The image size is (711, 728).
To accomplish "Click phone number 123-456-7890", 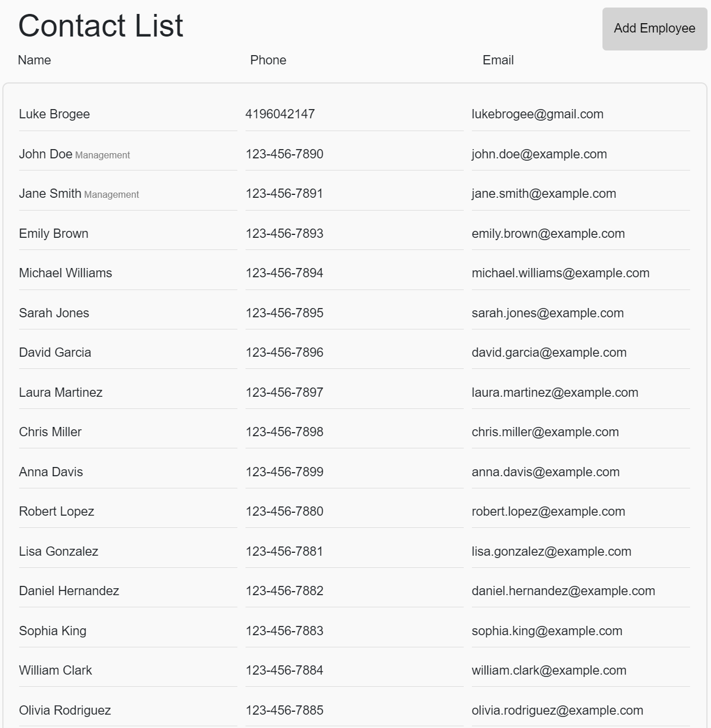I will pyautogui.click(x=284, y=154).
